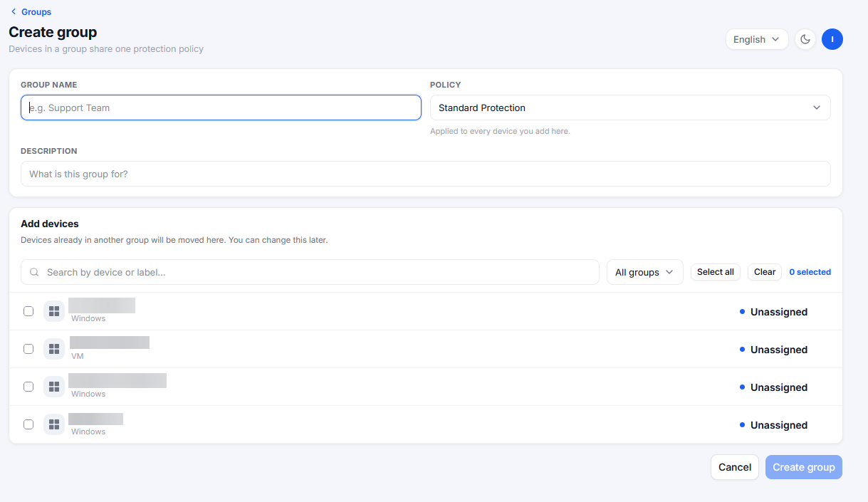Toggle dark mode with the moon icon

[805, 39]
